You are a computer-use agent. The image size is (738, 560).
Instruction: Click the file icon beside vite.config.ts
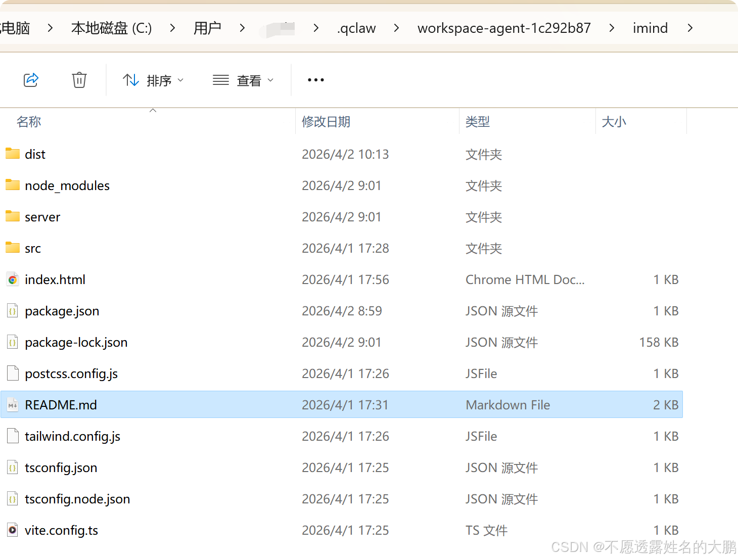(x=13, y=530)
